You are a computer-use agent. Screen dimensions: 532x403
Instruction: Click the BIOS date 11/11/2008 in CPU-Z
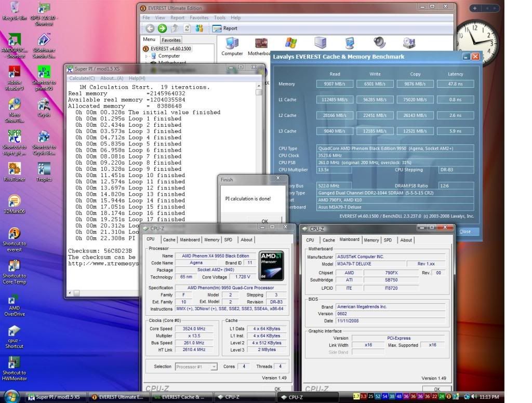coord(391,320)
